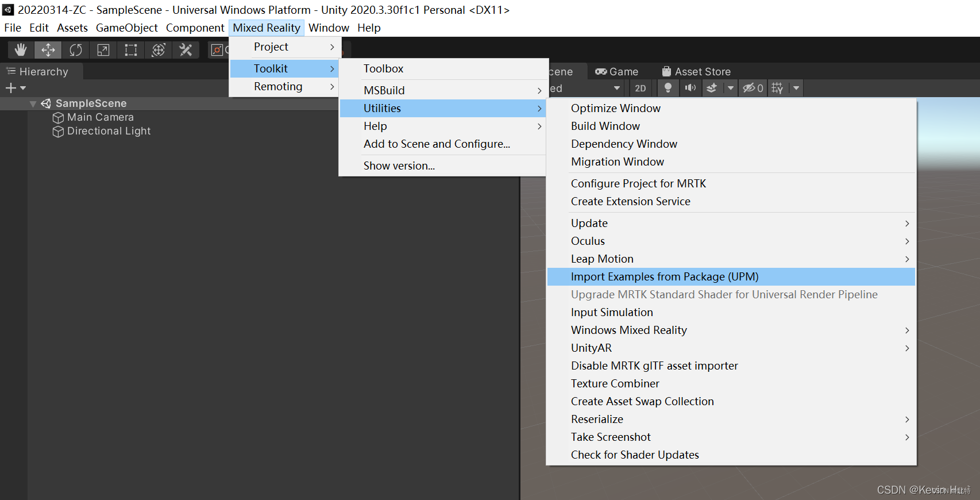Select Main Camera object
980x500 pixels.
[101, 117]
